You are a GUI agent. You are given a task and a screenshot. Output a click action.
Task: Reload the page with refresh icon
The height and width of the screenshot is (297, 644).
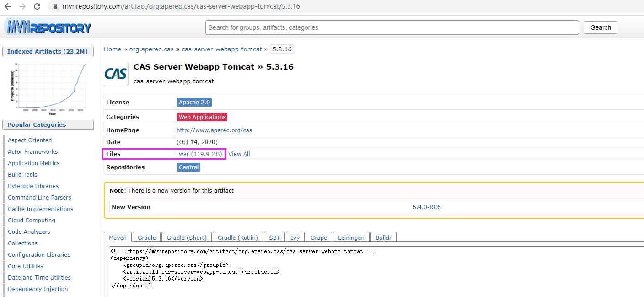(x=38, y=7)
